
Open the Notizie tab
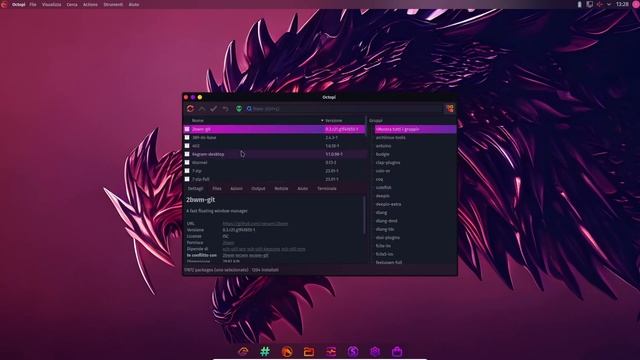click(x=281, y=189)
